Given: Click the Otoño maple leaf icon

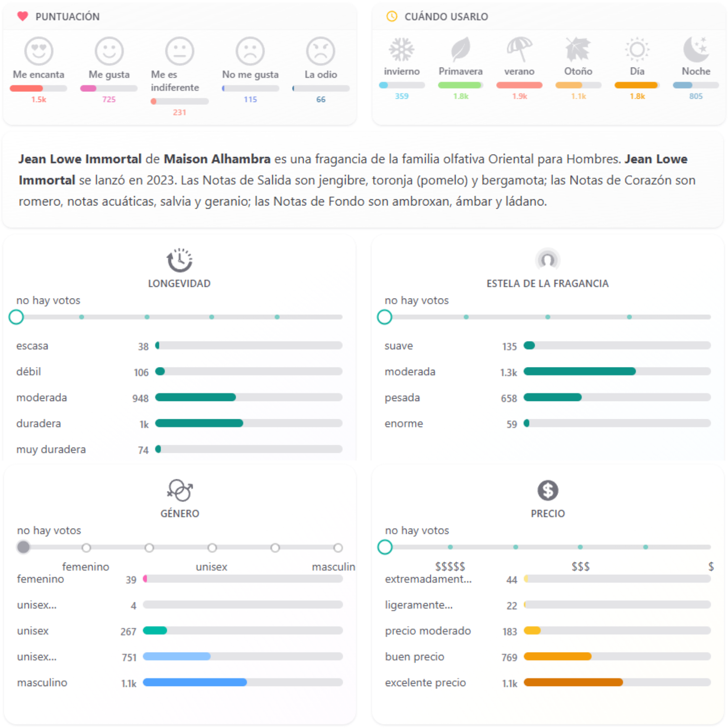Looking at the screenshot, I should click(x=578, y=49).
